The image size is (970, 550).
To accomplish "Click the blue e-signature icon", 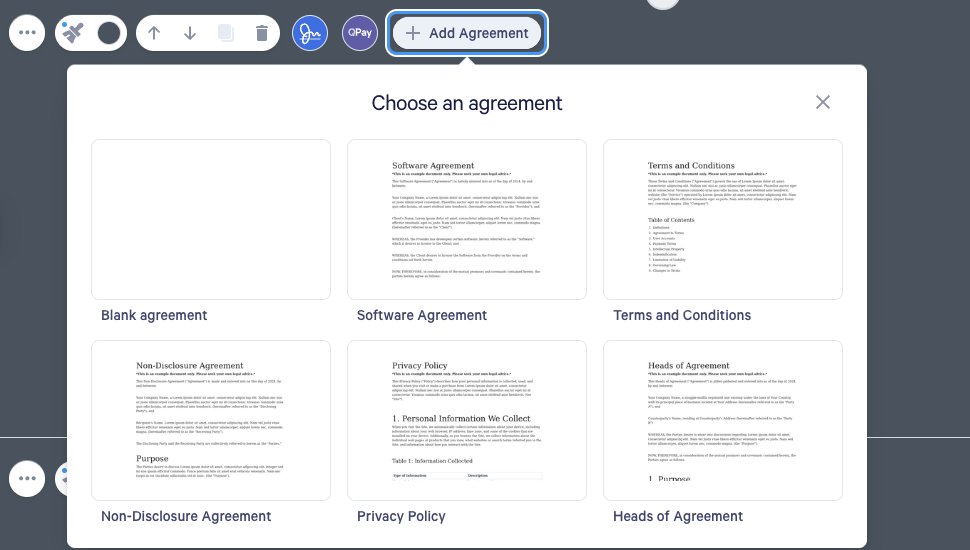I will (310, 33).
